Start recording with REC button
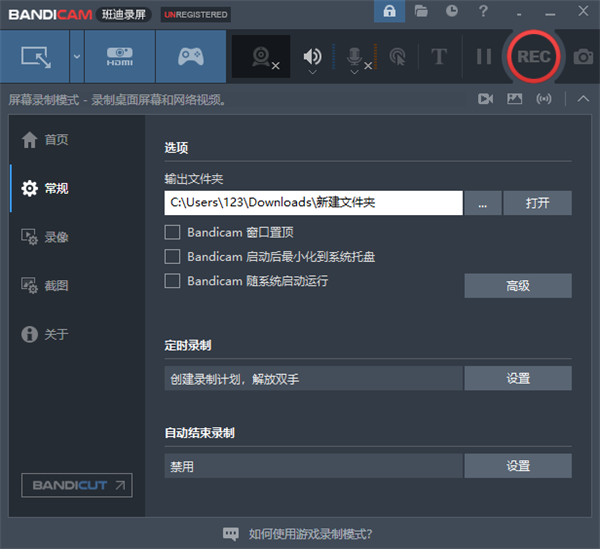The height and width of the screenshot is (549, 600). tap(533, 57)
